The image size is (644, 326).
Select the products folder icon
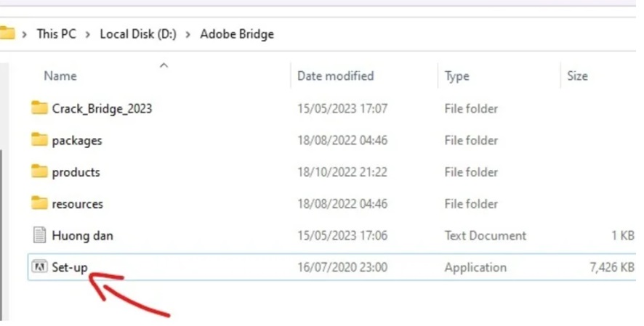[39, 171]
